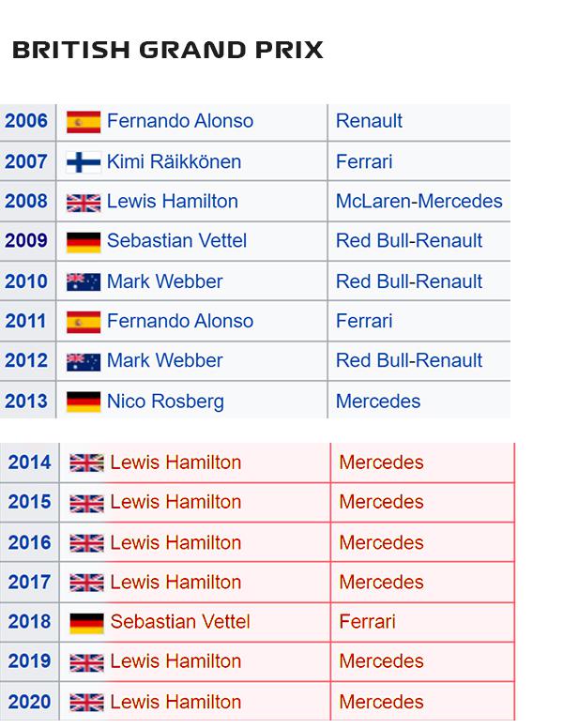Click the German flag next to Nico Rosberg
Screen dimensions: 563x728
(84, 402)
